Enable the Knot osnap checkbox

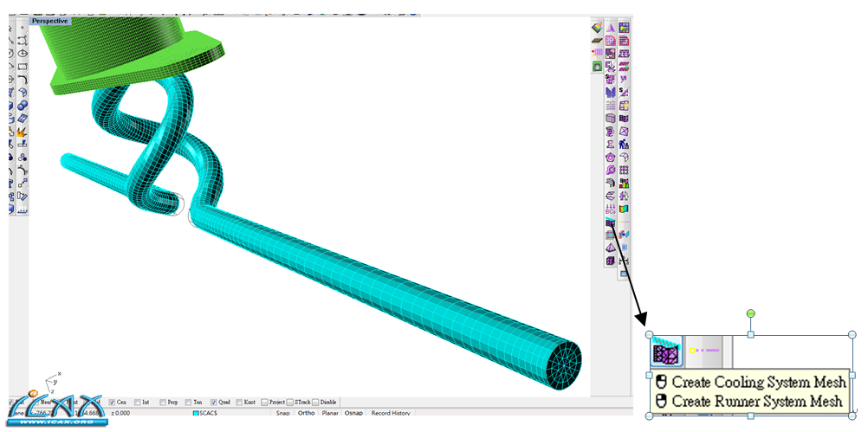[x=239, y=402]
